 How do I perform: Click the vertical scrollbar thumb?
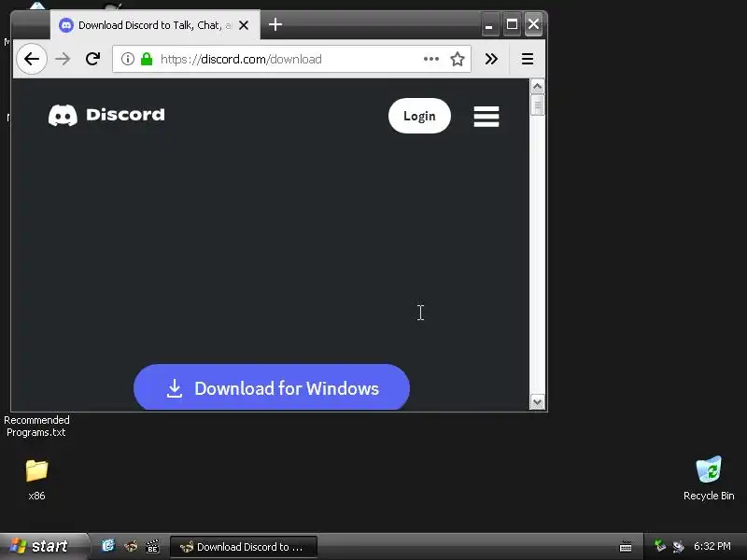[538, 105]
